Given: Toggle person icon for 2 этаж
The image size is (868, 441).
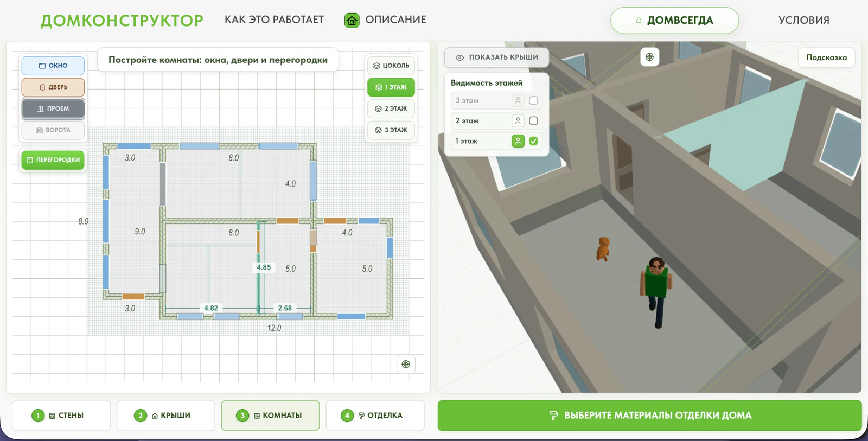Looking at the screenshot, I should (x=518, y=121).
